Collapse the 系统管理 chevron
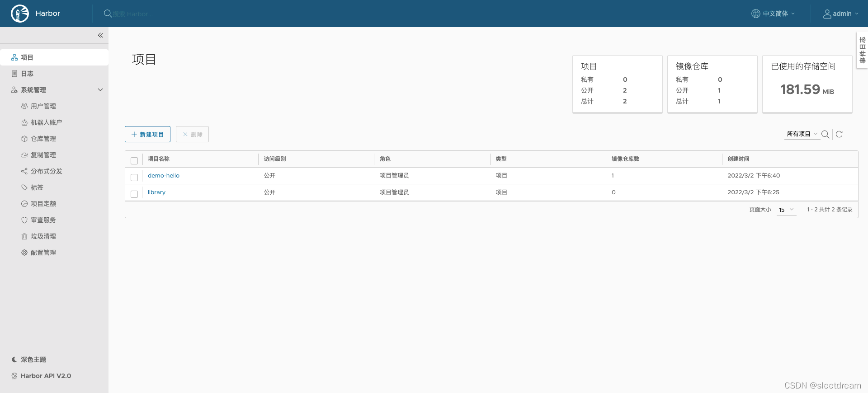The height and width of the screenshot is (393, 868). pos(100,90)
